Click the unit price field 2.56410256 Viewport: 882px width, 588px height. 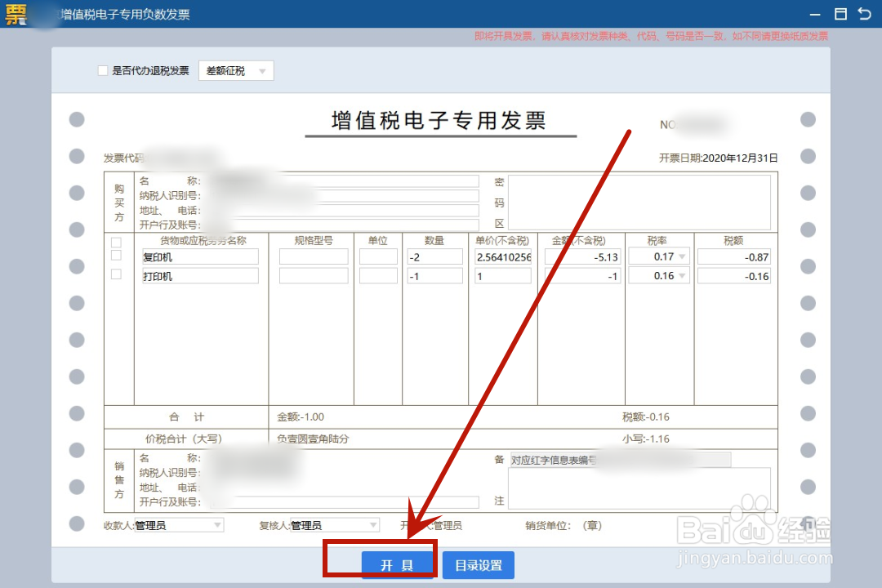[x=502, y=256]
